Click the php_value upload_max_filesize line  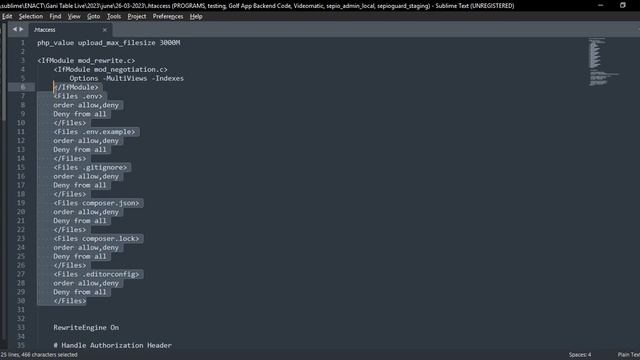[109, 43]
